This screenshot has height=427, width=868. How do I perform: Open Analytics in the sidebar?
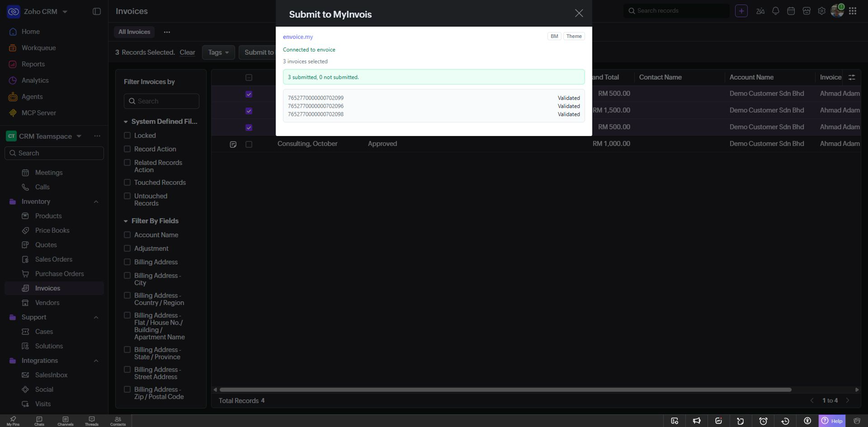tap(35, 80)
